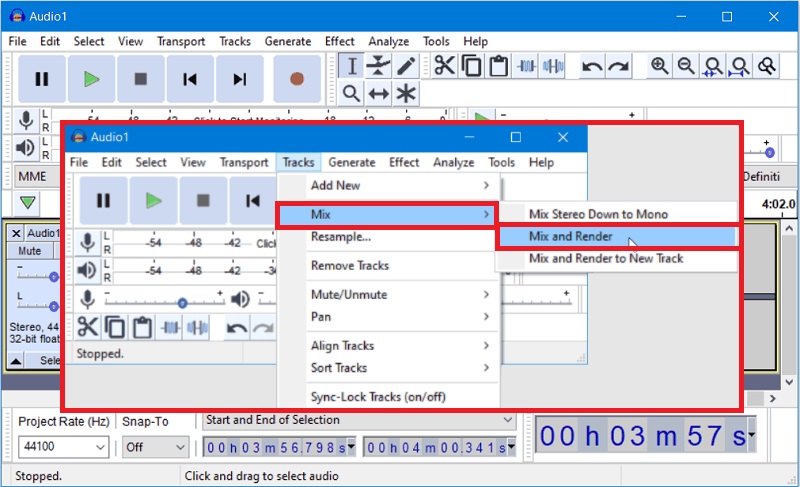
Task: Open the Snap-To Off dropdown
Action: [x=155, y=447]
